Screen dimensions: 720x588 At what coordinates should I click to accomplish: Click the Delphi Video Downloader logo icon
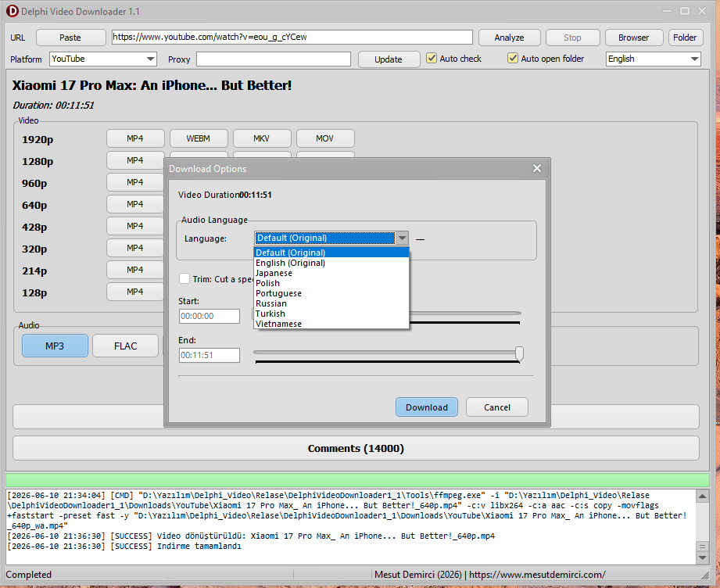point(12,11)
